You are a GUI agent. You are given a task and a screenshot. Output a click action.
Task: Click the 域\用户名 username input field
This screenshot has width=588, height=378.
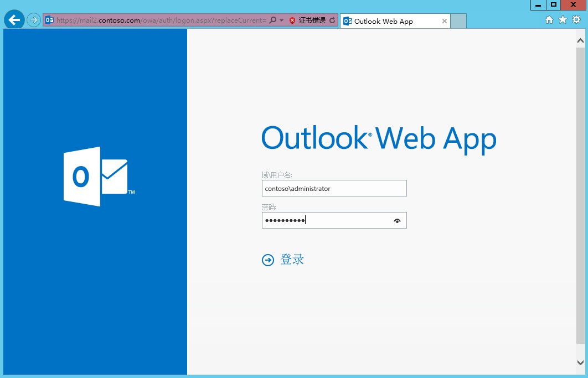(x=334, y=188)
